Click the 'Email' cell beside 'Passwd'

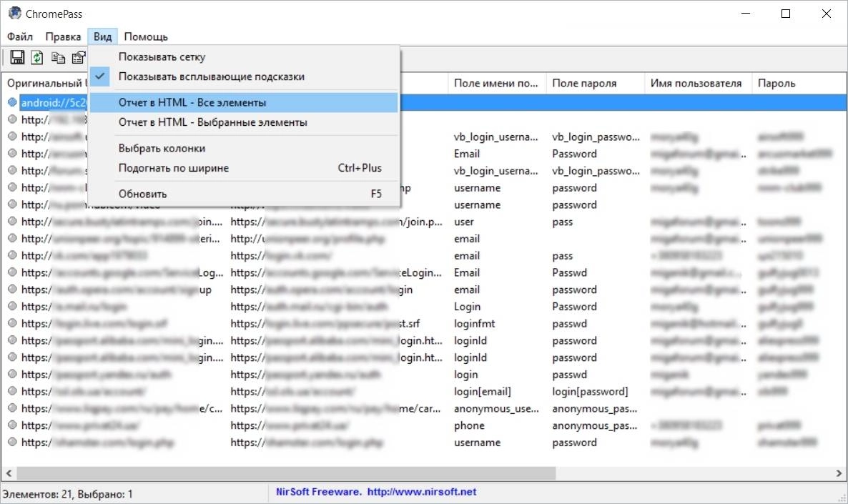[x=467, y=272]
